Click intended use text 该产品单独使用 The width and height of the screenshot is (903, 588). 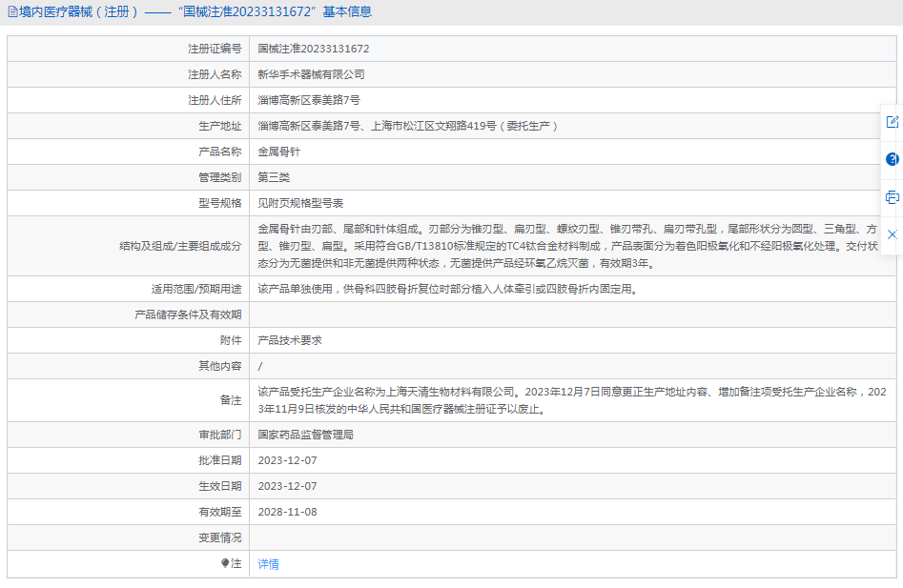click(x=449, y=289)
